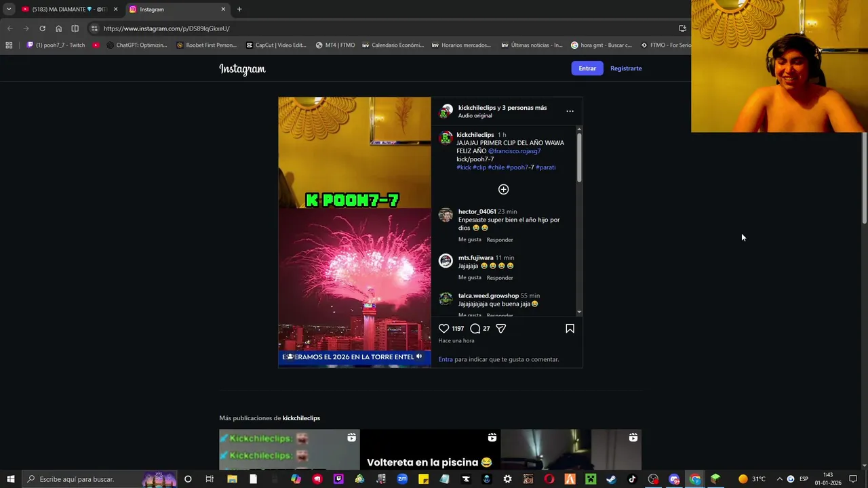Open the Calendario Económi... bookmark

(x=393, y=45)
